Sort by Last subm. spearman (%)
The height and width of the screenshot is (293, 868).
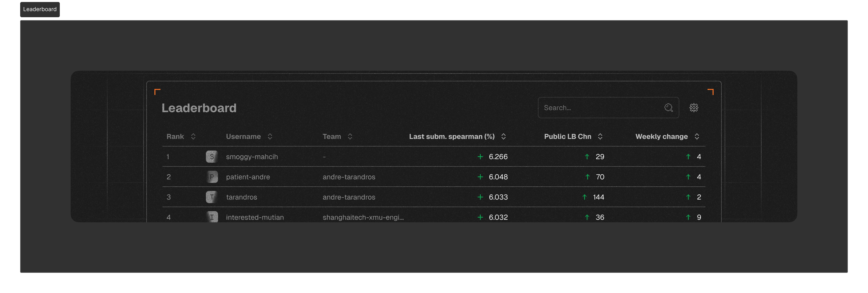pyautogui.click(x=503, y=136)
